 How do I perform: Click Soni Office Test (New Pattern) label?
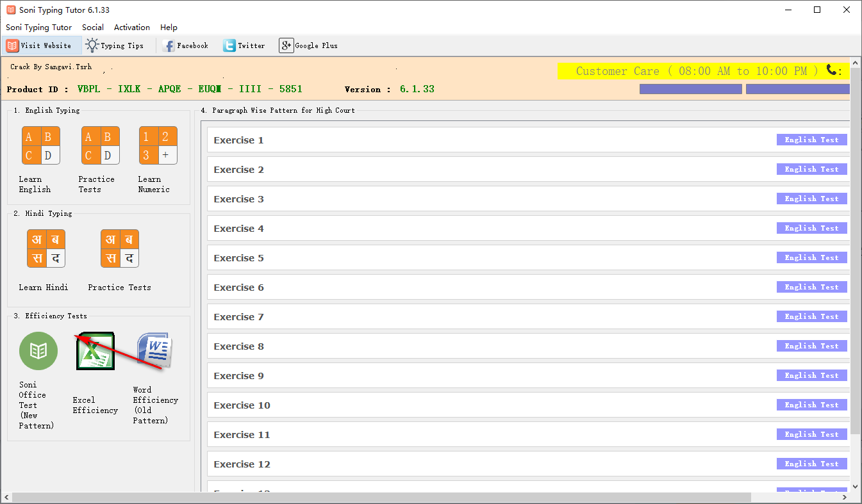(x=37, y=405)
